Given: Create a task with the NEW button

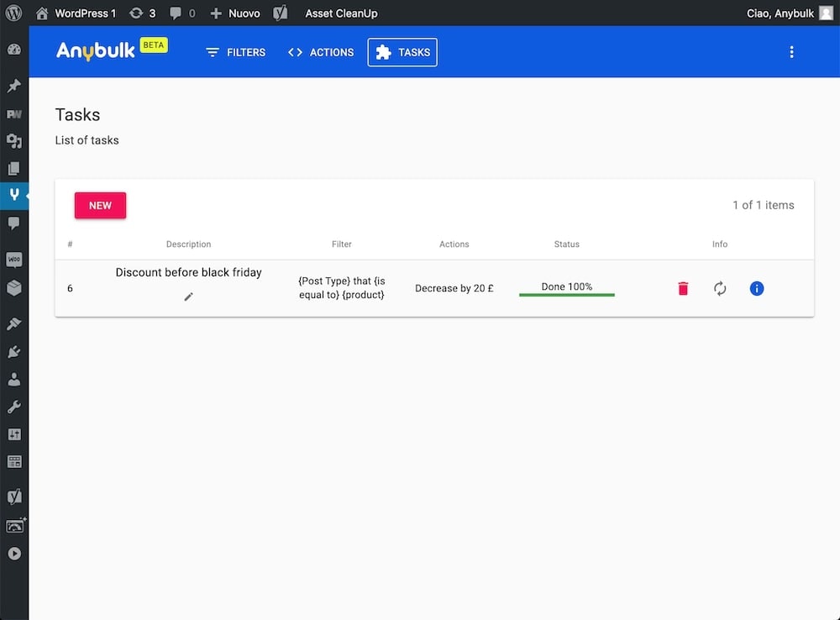Looking at the screenshot, I should click(x=100, y=205).
